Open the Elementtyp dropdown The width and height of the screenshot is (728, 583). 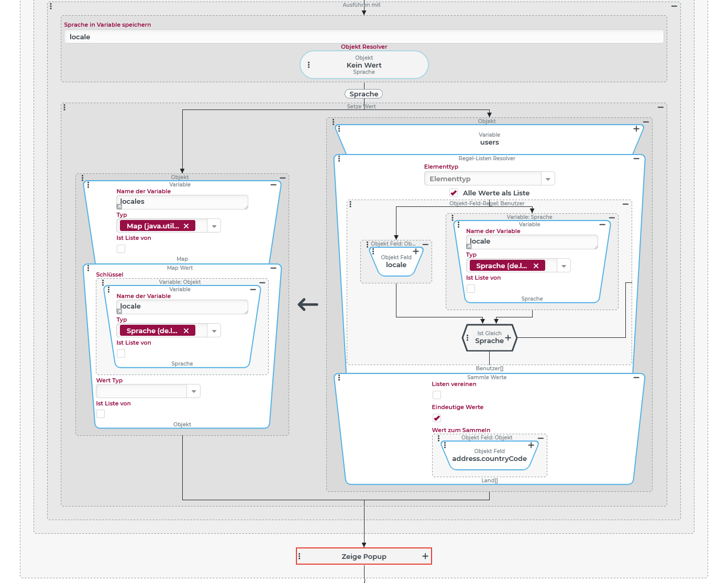point(547,179)
